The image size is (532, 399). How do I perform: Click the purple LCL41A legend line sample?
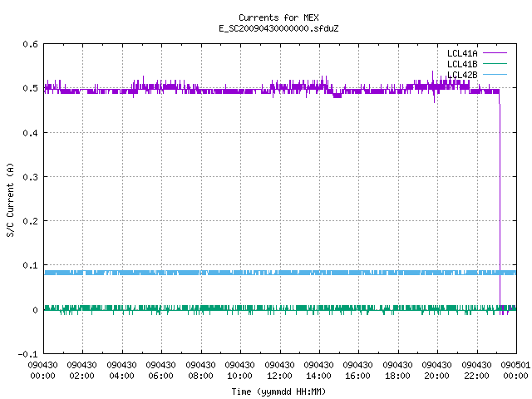point(495,53)
